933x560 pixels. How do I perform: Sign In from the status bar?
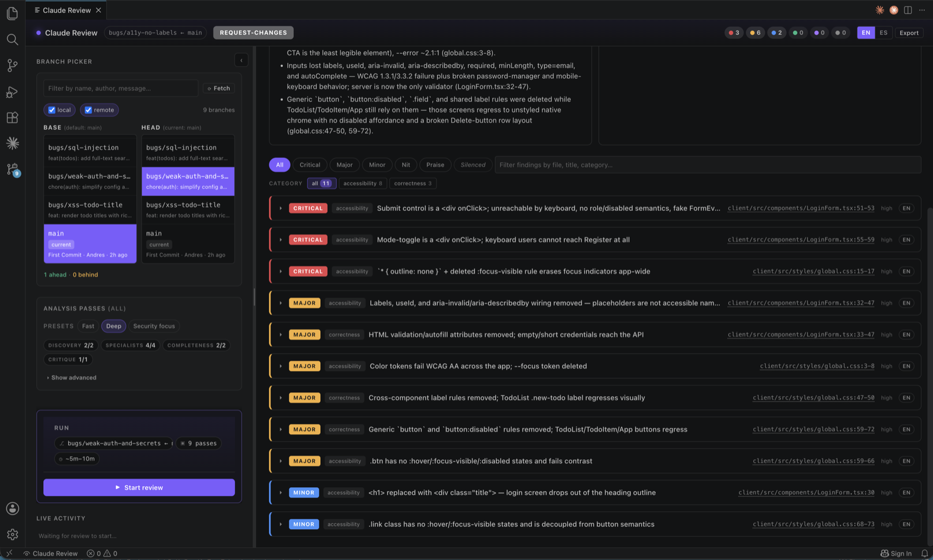[x=896, y=554]
